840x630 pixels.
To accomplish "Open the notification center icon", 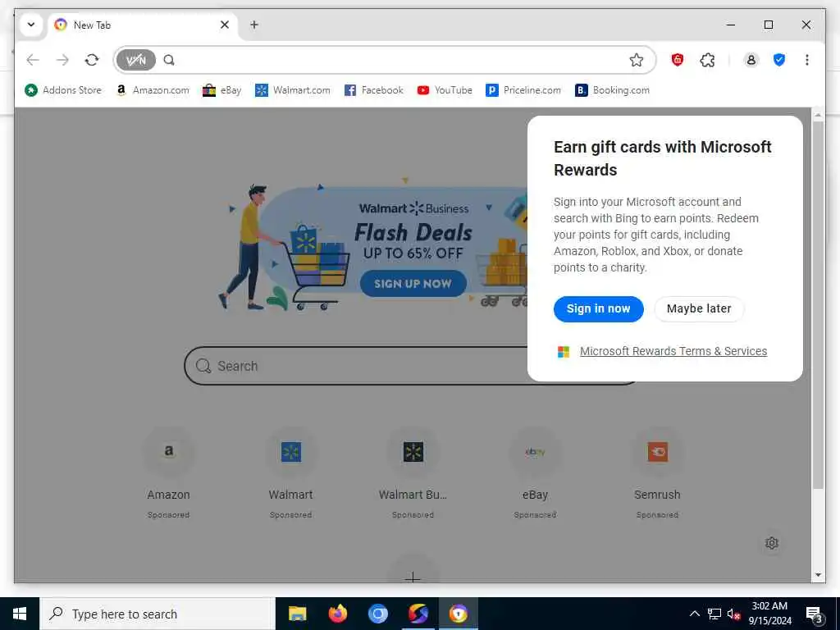I will coord(814,614).
